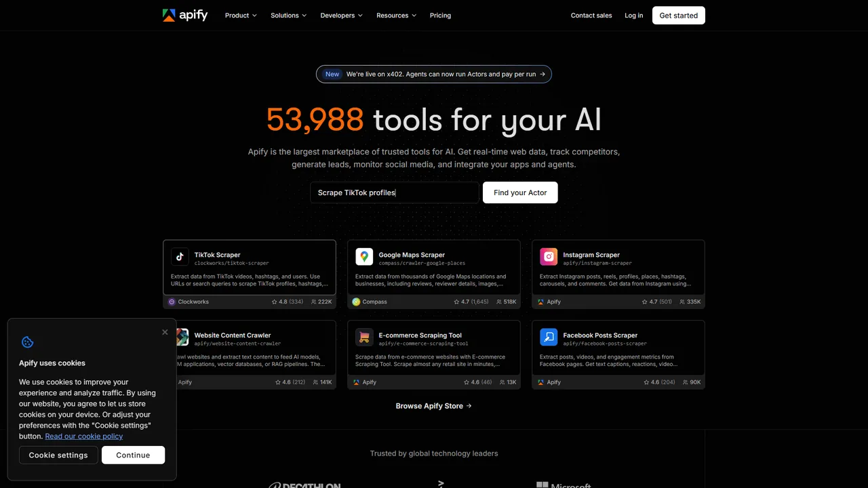Open the New x402 announcement banner

pyautogui.click(x=434, y=75)
